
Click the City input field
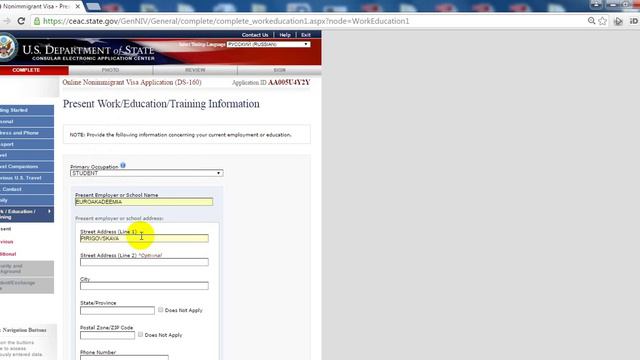[x=144, y=285]
